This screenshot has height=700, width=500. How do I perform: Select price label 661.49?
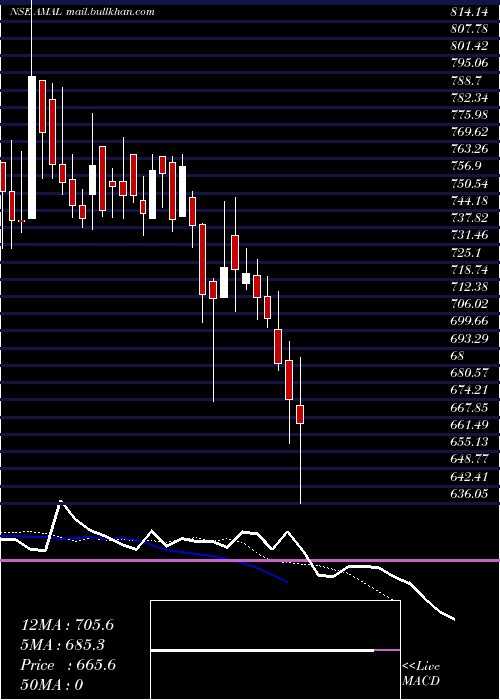[469, 424]
